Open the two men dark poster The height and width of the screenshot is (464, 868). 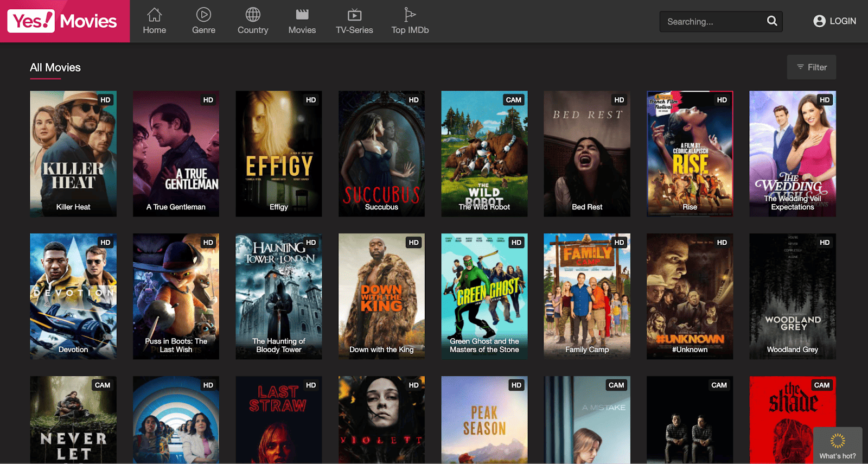click(690, 419)
